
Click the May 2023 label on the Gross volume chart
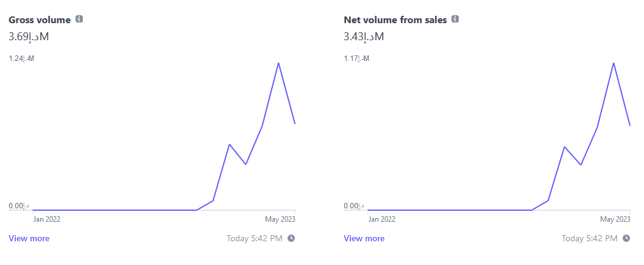[280, 219]
